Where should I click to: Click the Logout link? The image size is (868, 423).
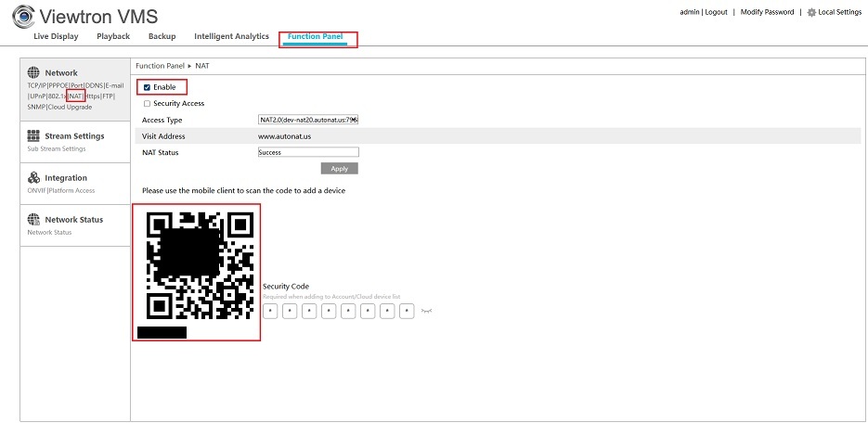(717, 12)
